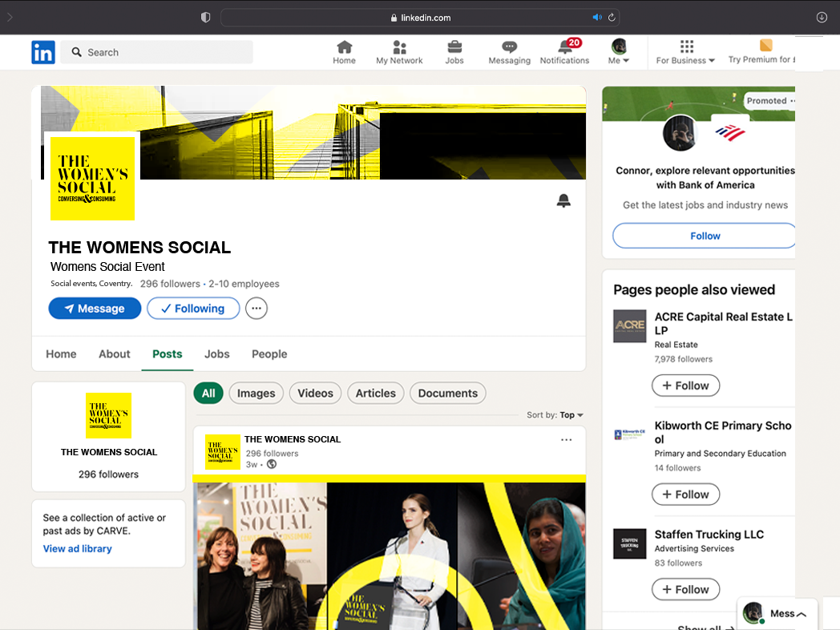Follow ACRE Capital Real Estate
840x630 pixels.
(686, 386)
